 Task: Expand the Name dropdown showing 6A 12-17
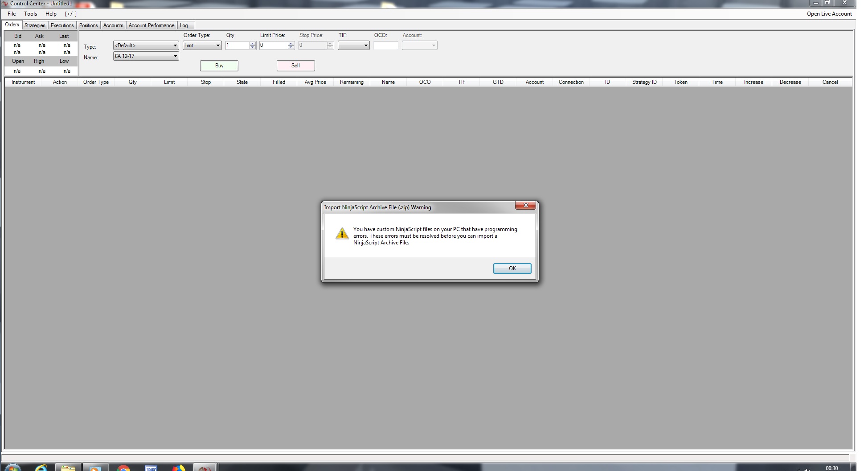click(146, 56)
